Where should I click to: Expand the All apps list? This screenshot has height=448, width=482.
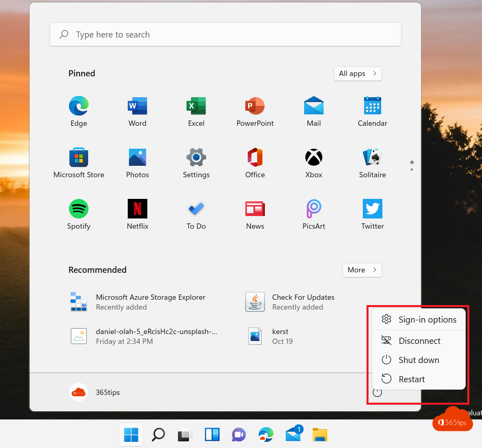(x=358, y=74)
